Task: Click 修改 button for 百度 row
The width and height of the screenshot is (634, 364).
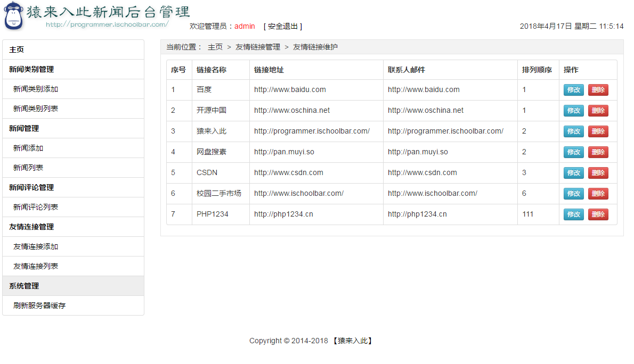Action: click(x=573, y=90)
